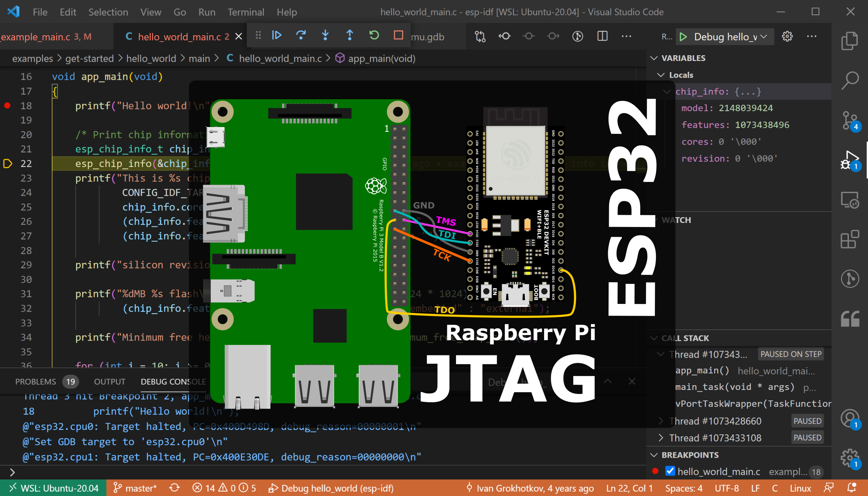Stop the debug session
This screenshot has height=496, width=868.
[398, 35]
